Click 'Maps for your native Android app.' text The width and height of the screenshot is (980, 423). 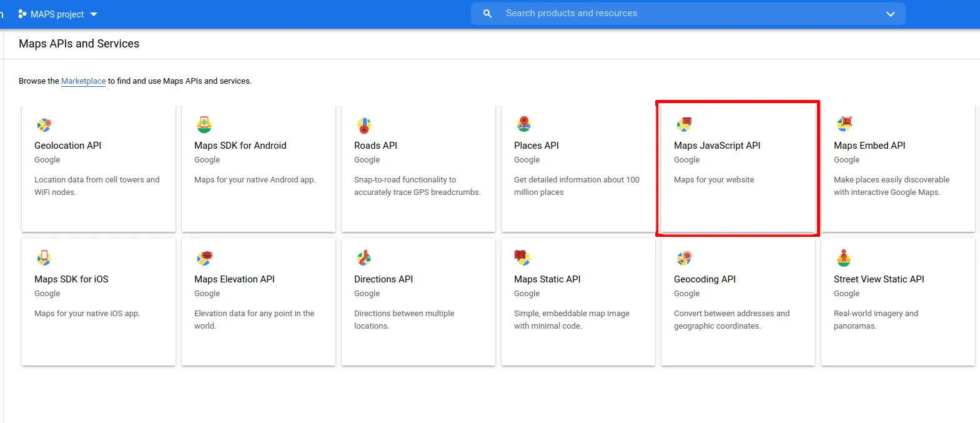(255, 180)
